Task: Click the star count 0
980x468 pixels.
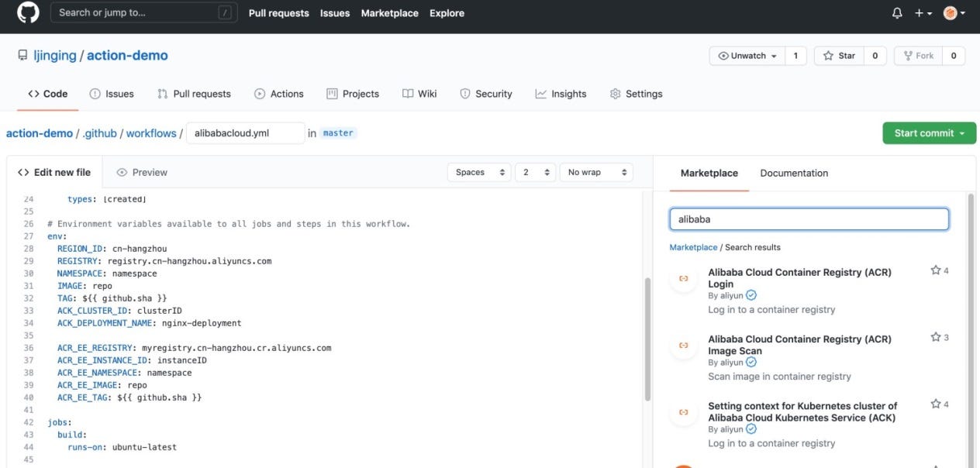Action: [875, 56]
